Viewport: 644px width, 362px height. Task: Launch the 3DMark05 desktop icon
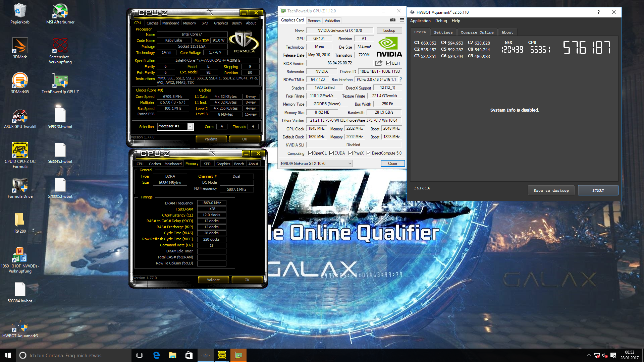click(x=20, y=83)
